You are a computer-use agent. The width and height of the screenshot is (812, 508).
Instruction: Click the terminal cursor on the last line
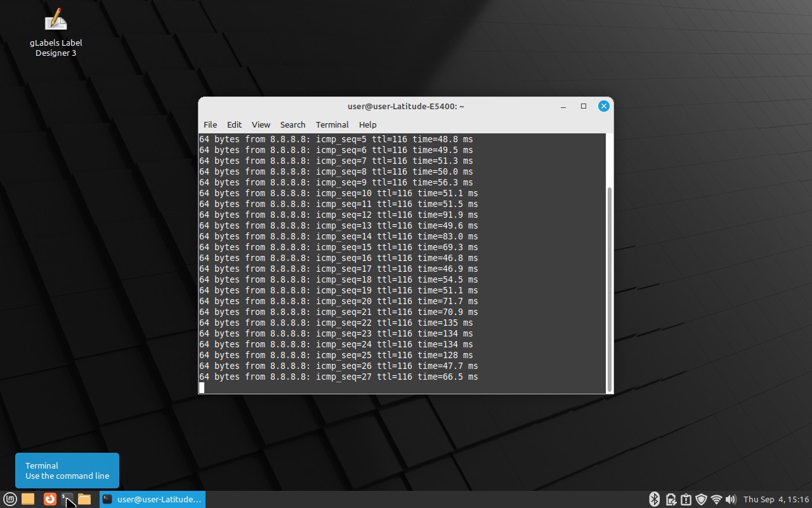click(x=202, y=387)
